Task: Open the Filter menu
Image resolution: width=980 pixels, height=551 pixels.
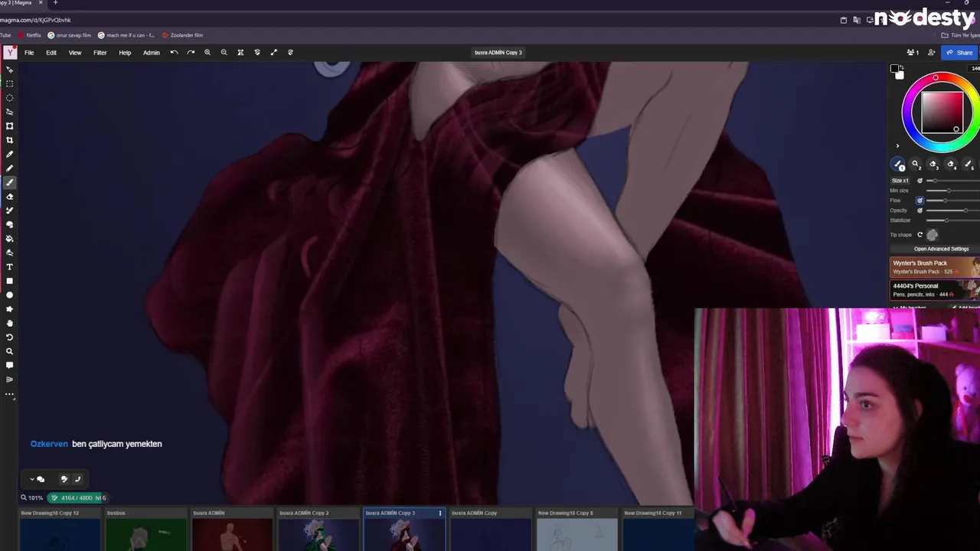Action: pyautogui.click(x=100, y=53)
